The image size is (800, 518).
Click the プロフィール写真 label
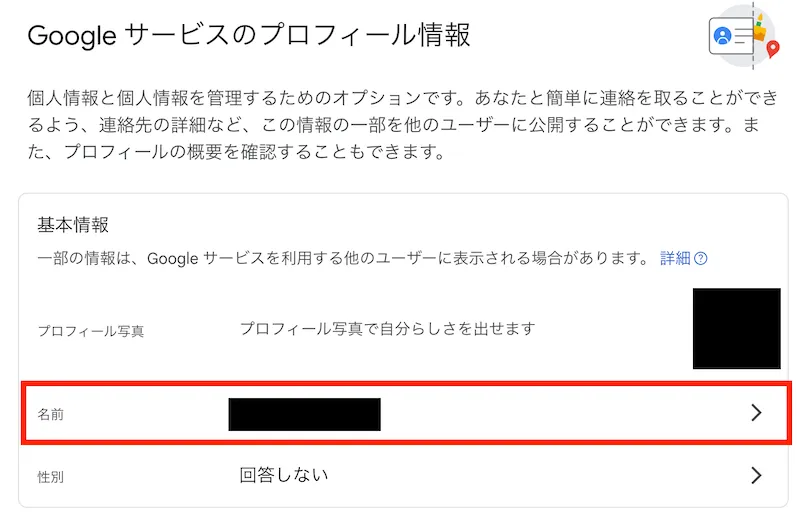point(90,331)
